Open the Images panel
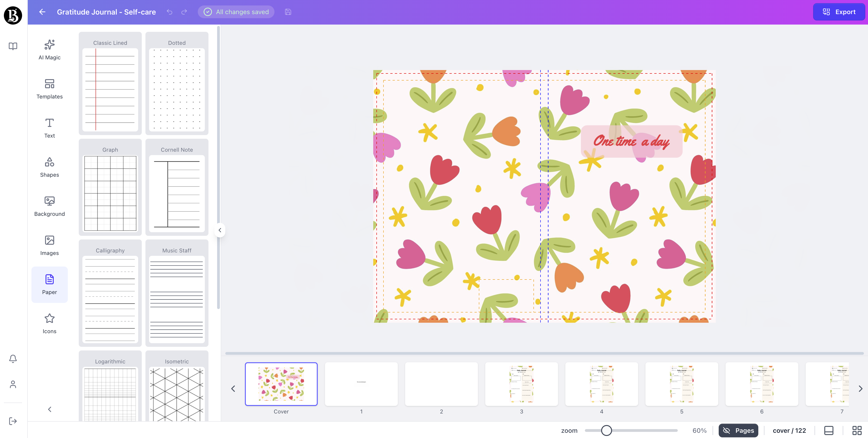 [49, 245]
